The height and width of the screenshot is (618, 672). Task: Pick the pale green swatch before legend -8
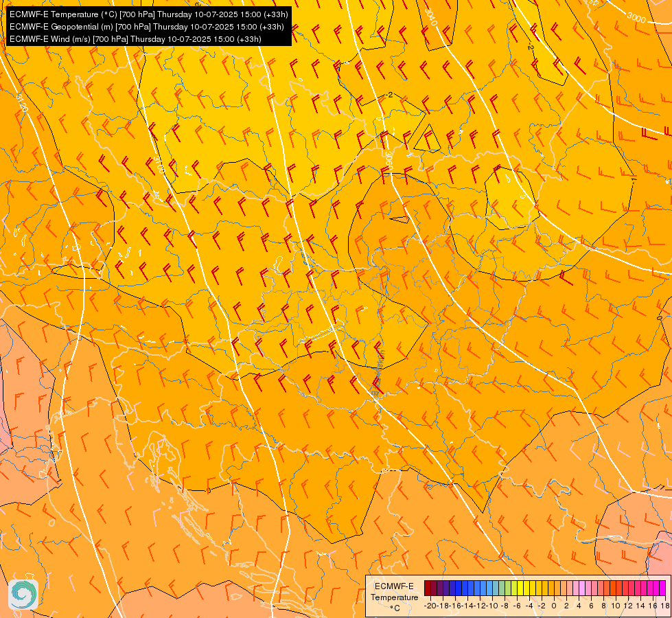[502, 588]
